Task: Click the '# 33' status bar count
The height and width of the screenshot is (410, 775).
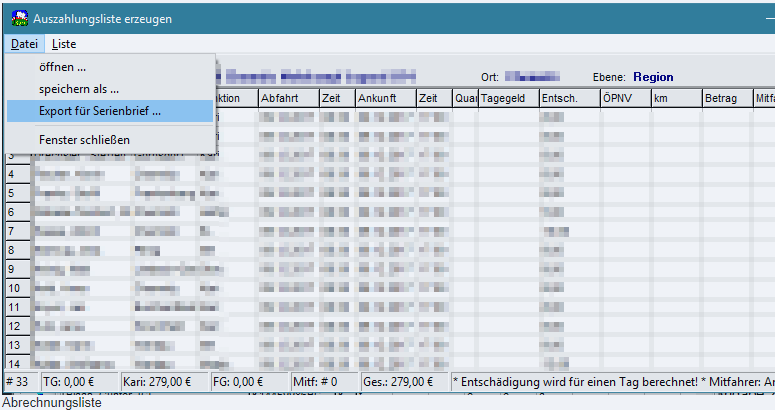Action: pyautogui.click(x=22, y=382)
